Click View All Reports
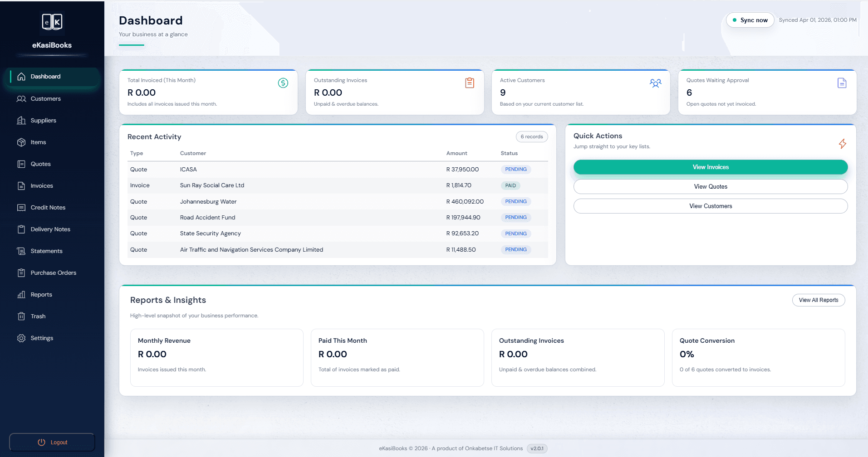868x457 pixels. coord(819,300)
